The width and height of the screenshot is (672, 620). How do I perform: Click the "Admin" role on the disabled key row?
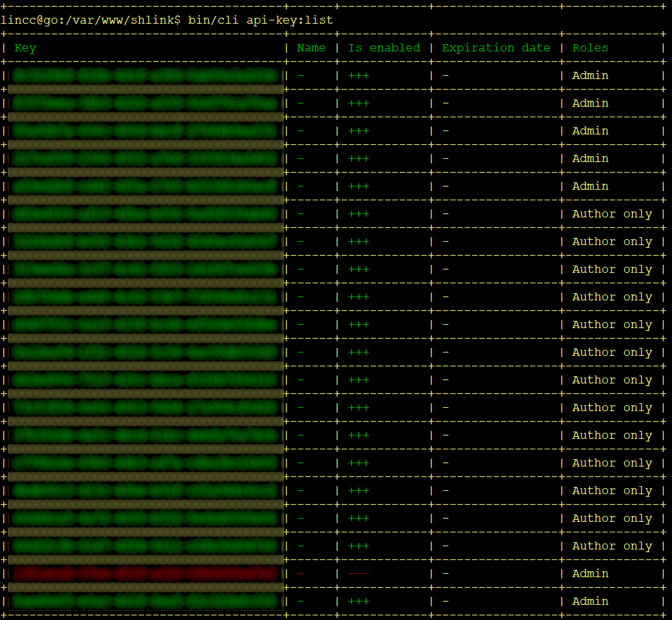pos(590,573)
